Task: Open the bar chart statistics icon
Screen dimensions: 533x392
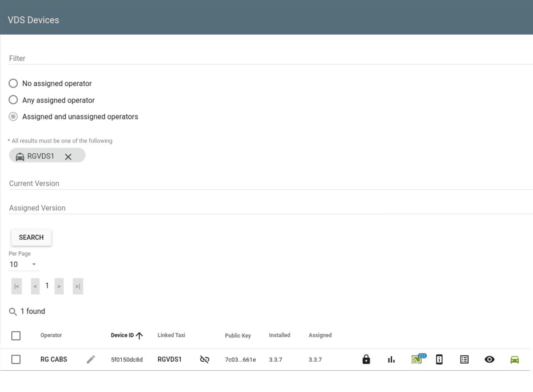Action: pyautogui.click(x=391, y=360)
